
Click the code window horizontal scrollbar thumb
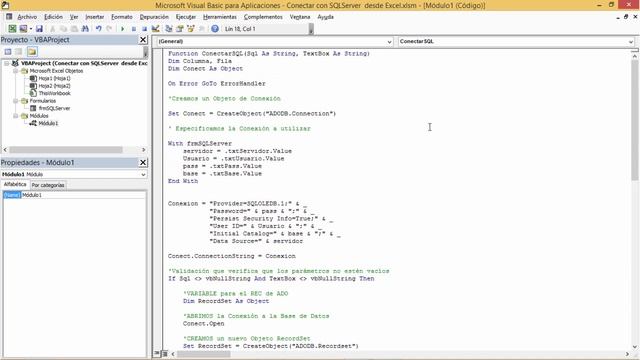click(x=204, y=354)
